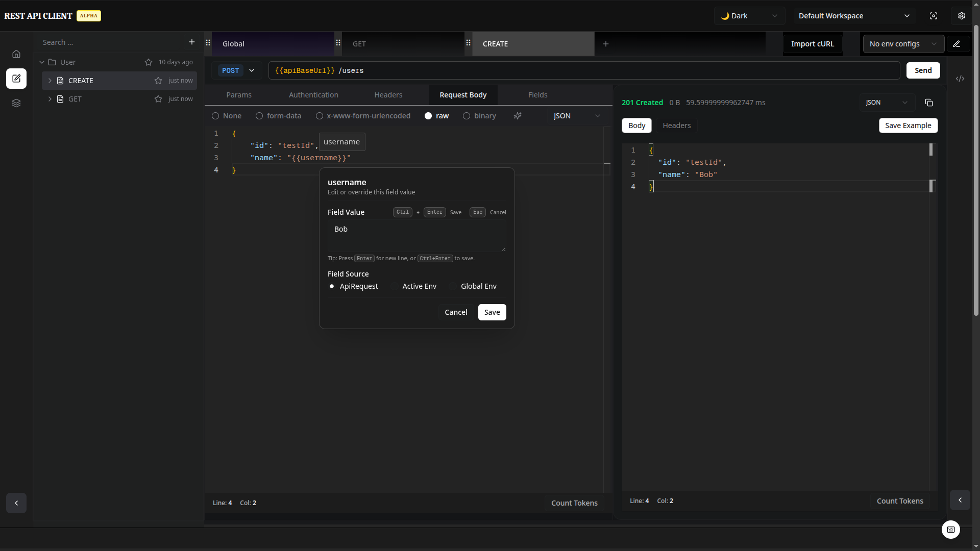The image size is (980, 551).
Task: Collapse the User folder tree
Action: coord(42,62)
